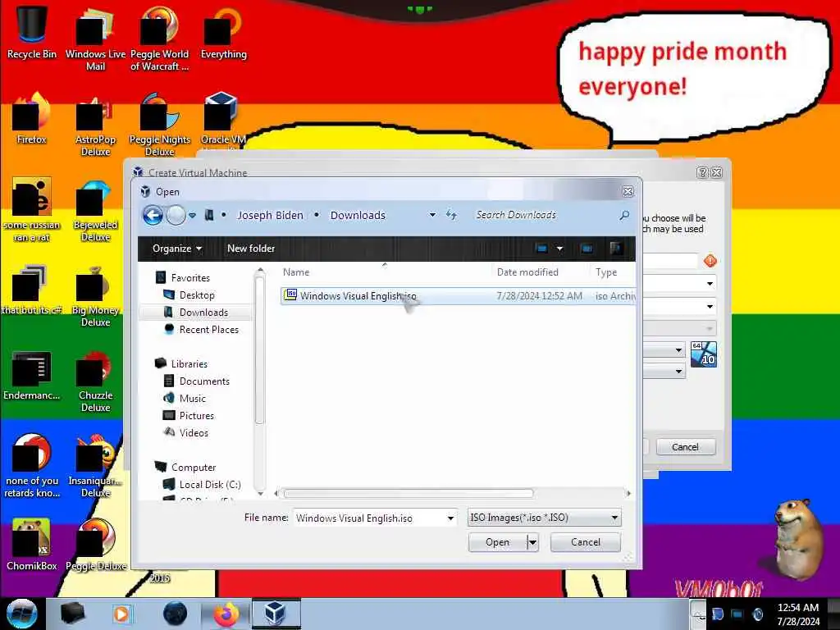Select Downloads in the address breadcrumb
The height and width of the screenshot is (630, 840).
click(358, 216)
